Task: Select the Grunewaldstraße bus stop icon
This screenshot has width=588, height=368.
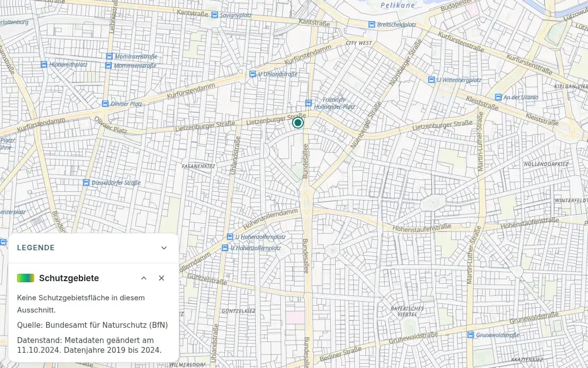Action: click(x=470, y=335)
